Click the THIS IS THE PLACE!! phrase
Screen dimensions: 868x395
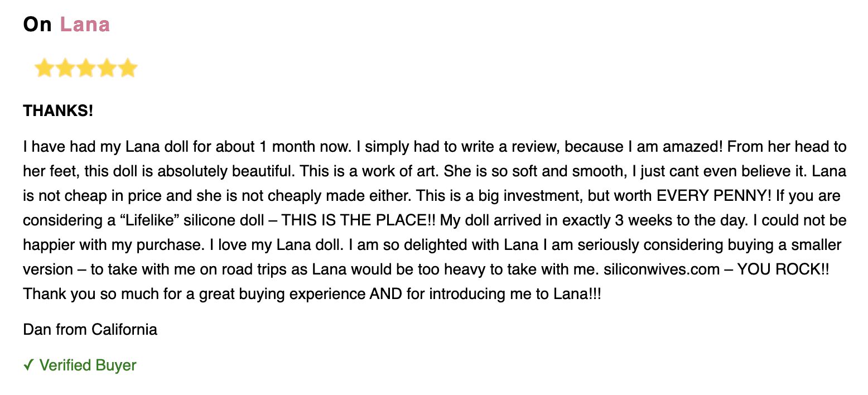(x=359, y=220)
